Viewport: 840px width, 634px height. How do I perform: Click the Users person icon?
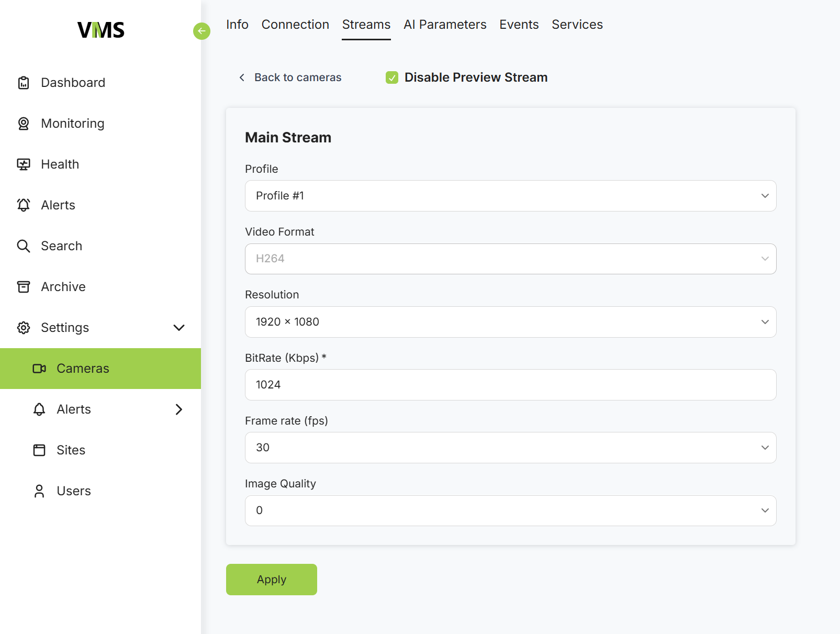(39, 491)
